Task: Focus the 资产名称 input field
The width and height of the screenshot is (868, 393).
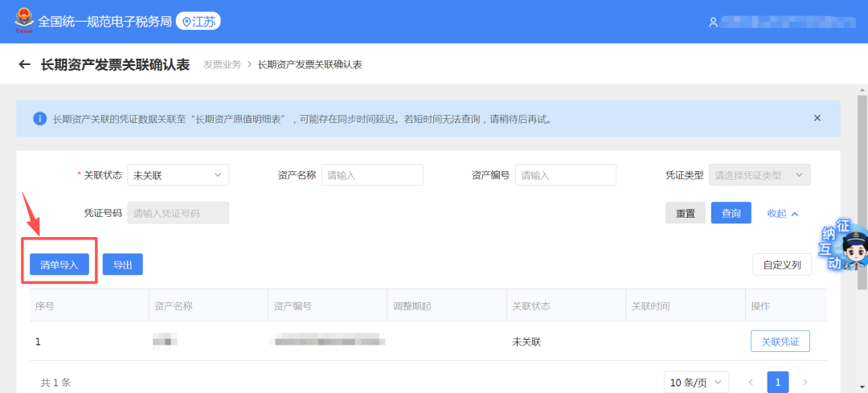Action: click(x=372, y=175)
